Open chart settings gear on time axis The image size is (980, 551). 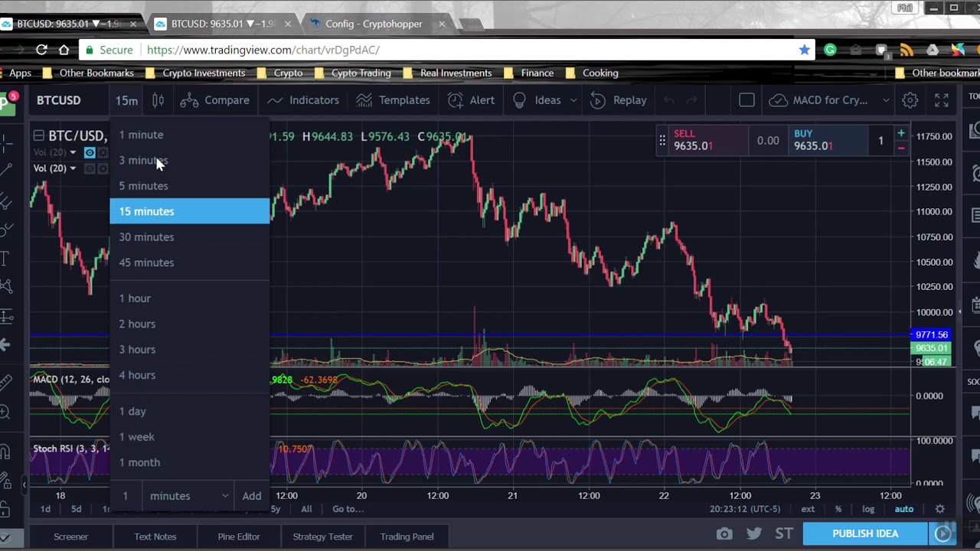tap(939, 509)
